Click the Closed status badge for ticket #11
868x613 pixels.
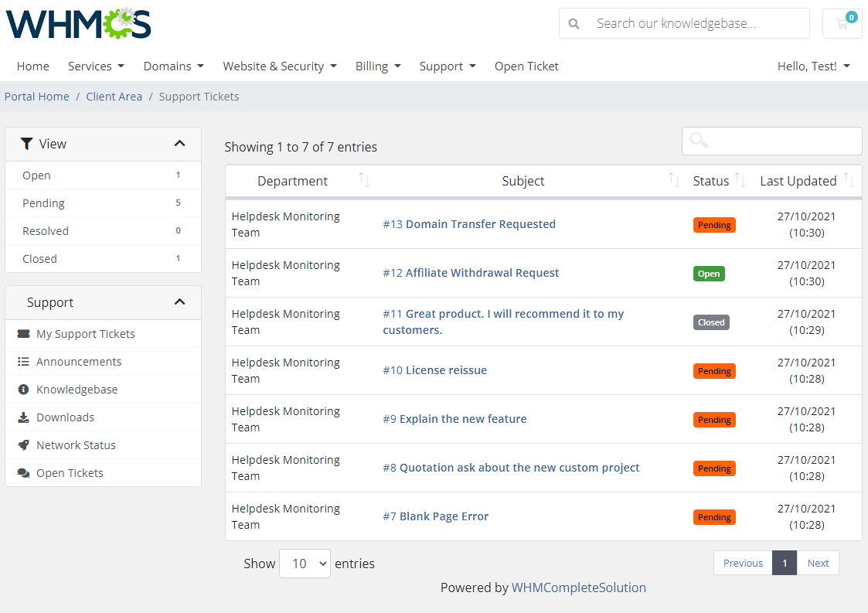[x=711, y=322]
